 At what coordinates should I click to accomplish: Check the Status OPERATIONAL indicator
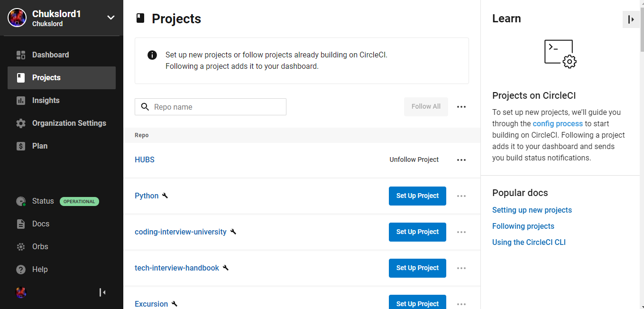pos(79,201)
